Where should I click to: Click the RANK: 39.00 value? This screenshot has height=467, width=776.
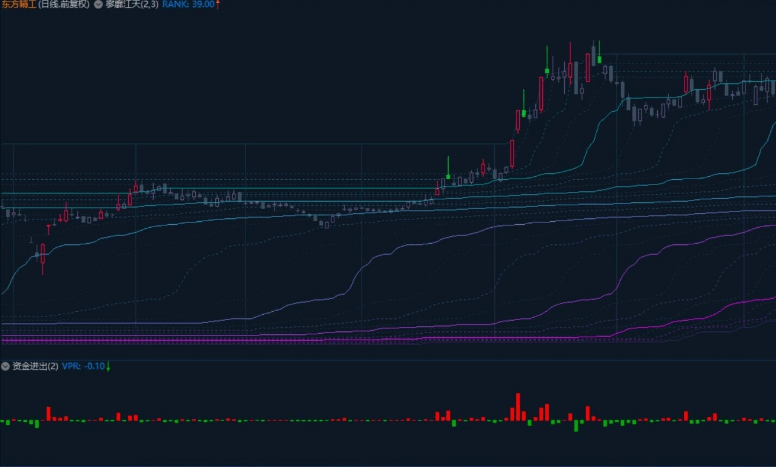188,4
